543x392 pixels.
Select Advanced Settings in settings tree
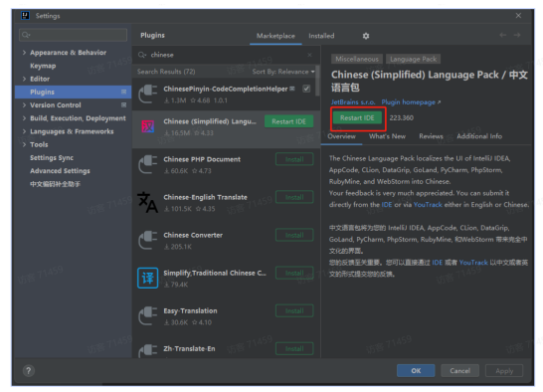[x=60, y=171]
